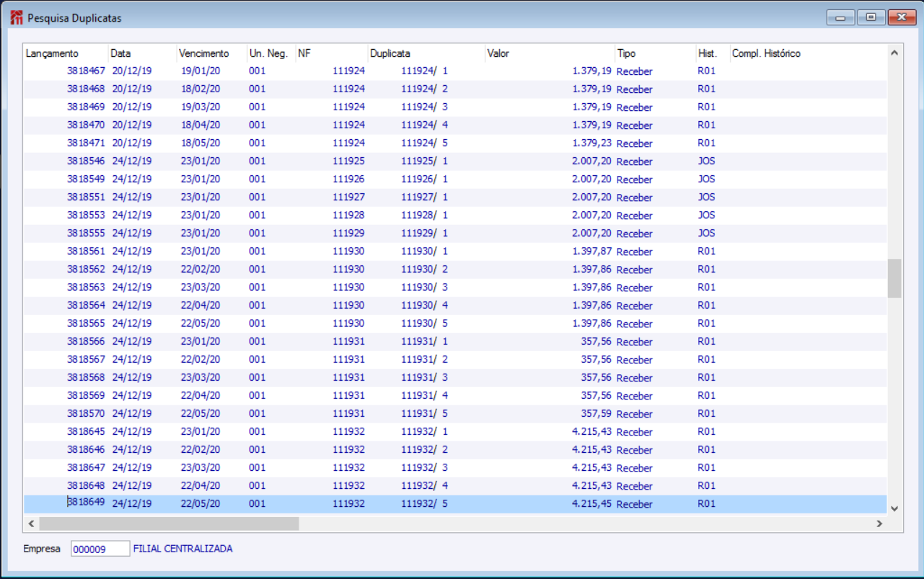Viewport: 924px width, 579px height.
Task: Minimize the Pesquisa Duplicatas window
Action: 841,17
